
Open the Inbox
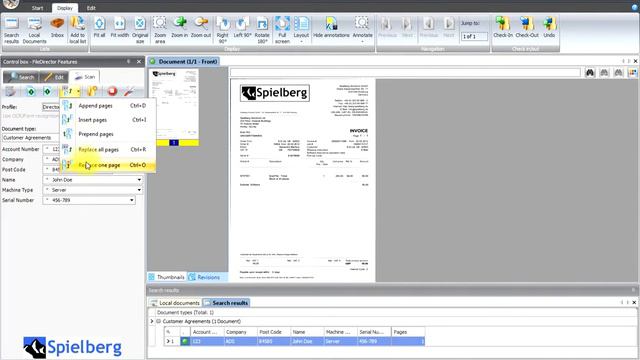pos(57,28)
